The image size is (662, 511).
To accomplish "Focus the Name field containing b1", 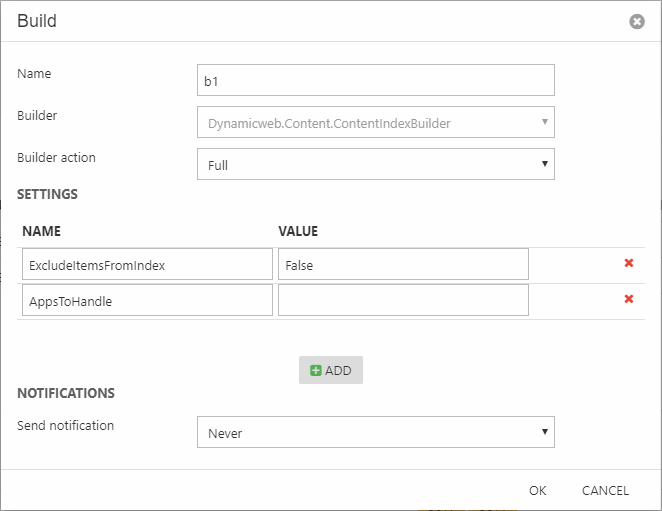I will point(375,80).
